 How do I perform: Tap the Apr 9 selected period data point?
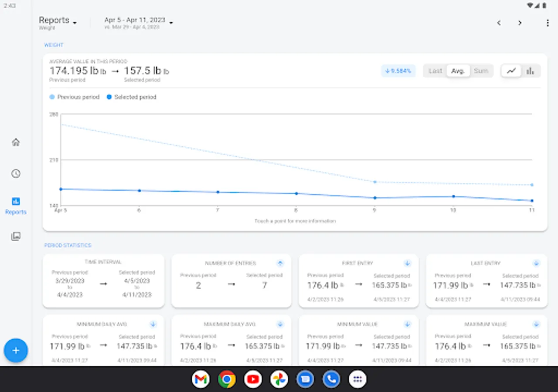(374, 198)
